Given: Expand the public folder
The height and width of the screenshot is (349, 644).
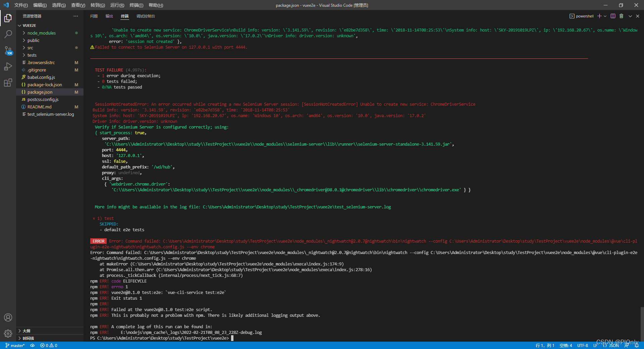Looking at the screenshot, I should click(x=50, y=40).
